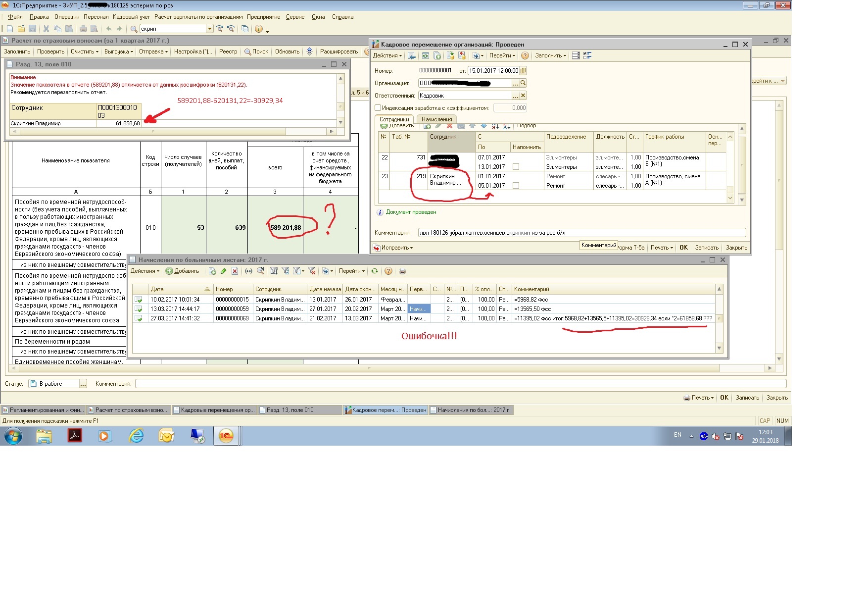Click cell 589 201,88 in report row 010

[275, 228]
